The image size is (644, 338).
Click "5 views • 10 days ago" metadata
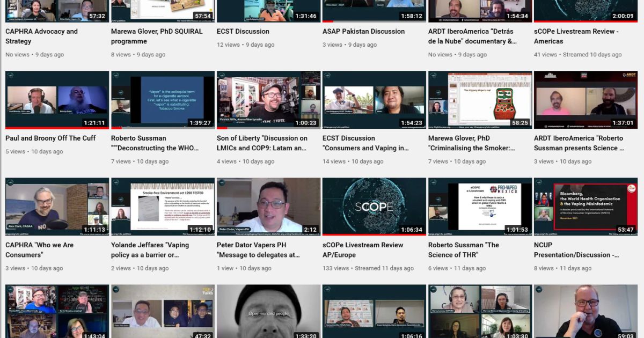tap(34, 152)
